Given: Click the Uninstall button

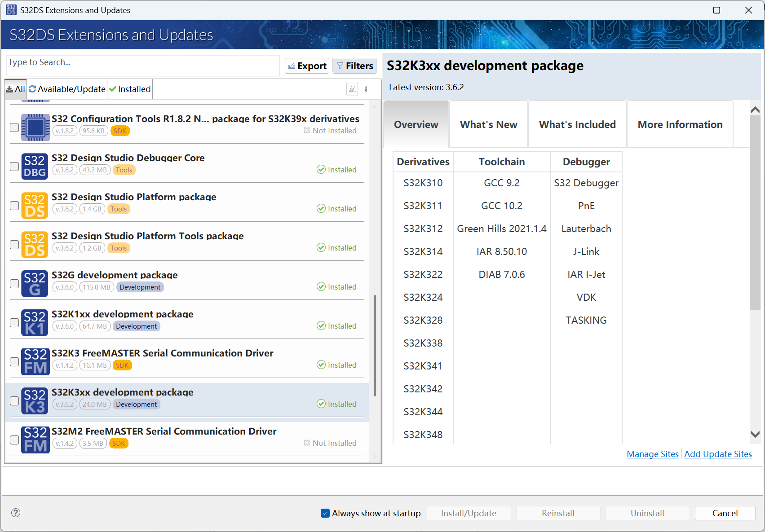Looking at the screenshot, I should 647,513.
